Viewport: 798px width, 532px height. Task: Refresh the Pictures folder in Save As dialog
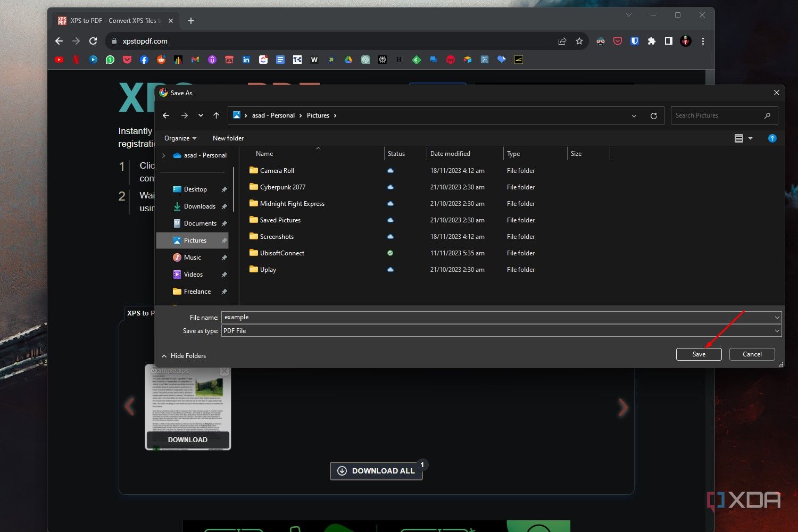coord(654,115)
